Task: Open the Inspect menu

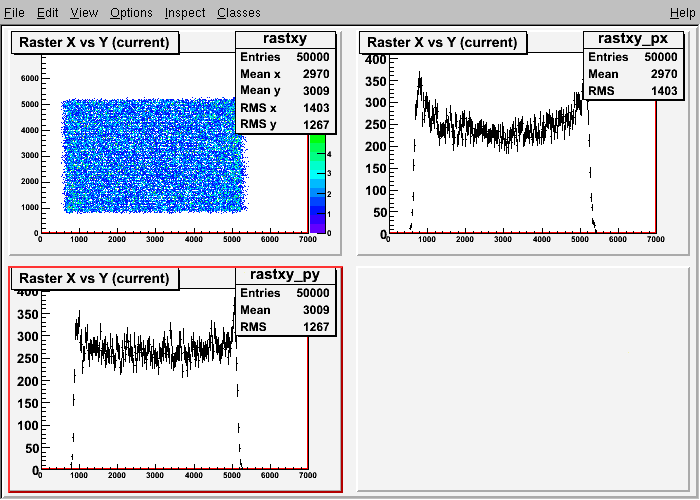Action: pos(185,13)
